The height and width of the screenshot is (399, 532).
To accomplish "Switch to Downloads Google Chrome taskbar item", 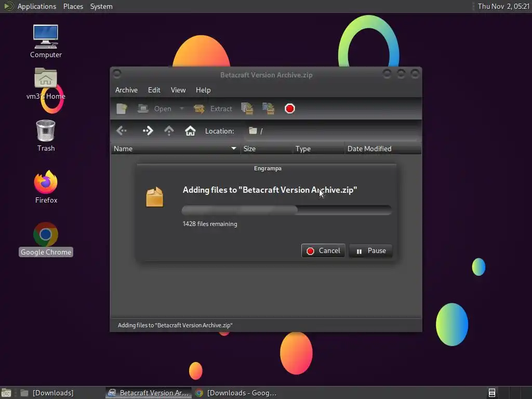I will tap(237, 393).
